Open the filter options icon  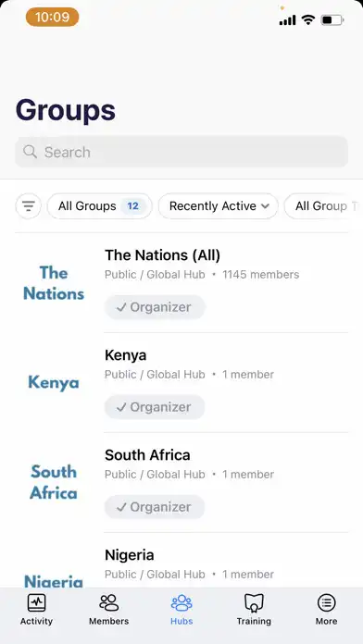coord(29,205)
